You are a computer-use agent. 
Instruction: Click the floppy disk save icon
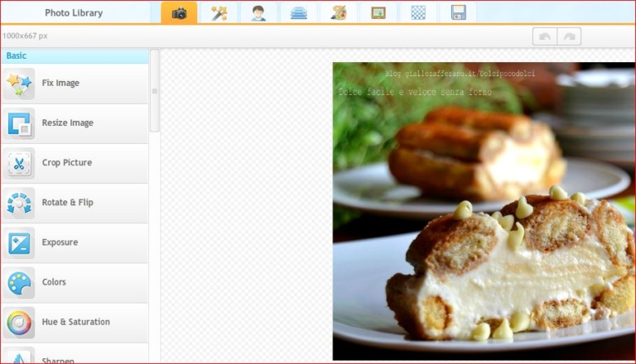[458, 13]
